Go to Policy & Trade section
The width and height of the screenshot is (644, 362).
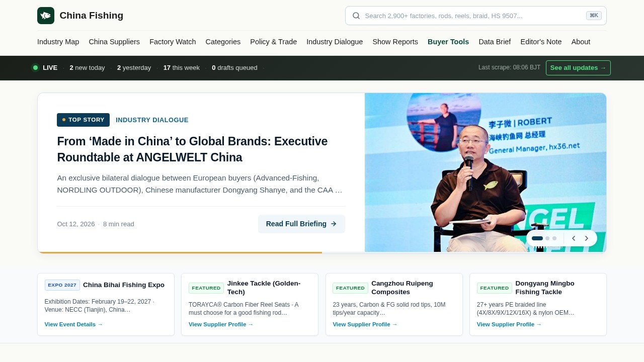coord(273,42)
